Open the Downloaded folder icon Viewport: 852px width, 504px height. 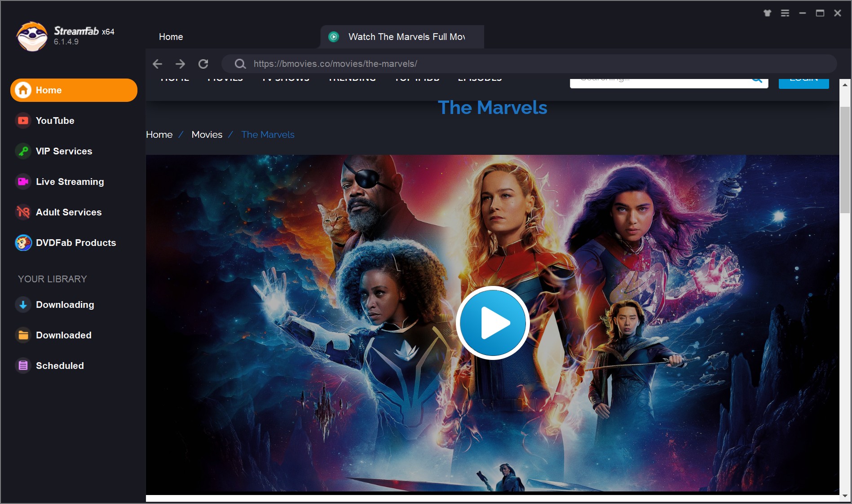(23, 335)
